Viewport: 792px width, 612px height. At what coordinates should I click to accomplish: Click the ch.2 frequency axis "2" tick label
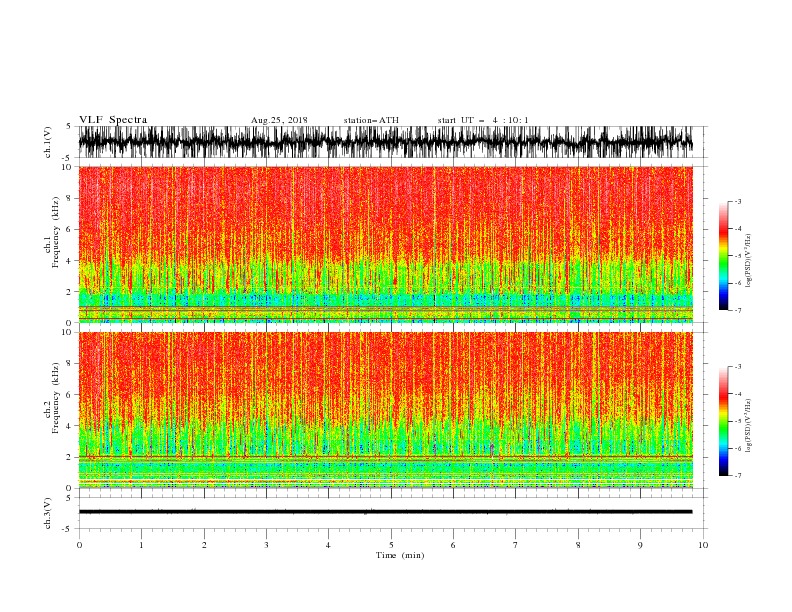click(69, 457)
